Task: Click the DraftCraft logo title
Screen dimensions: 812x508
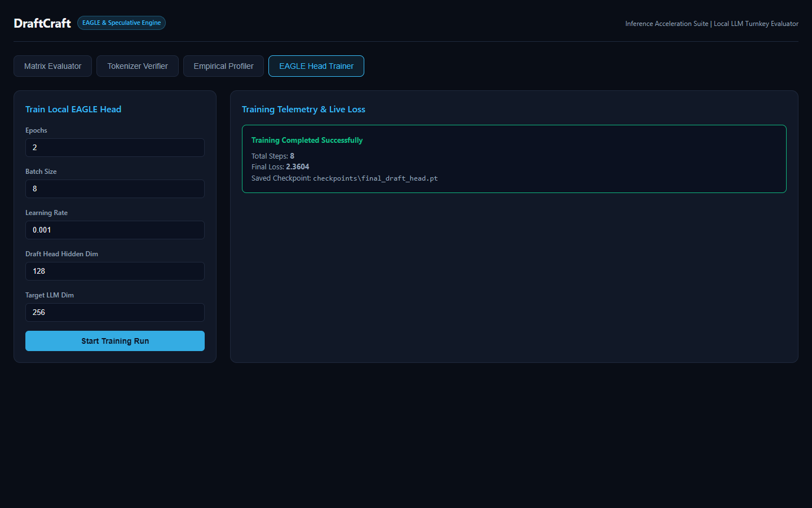Action: pyautogui.click(x=42, y=23)
